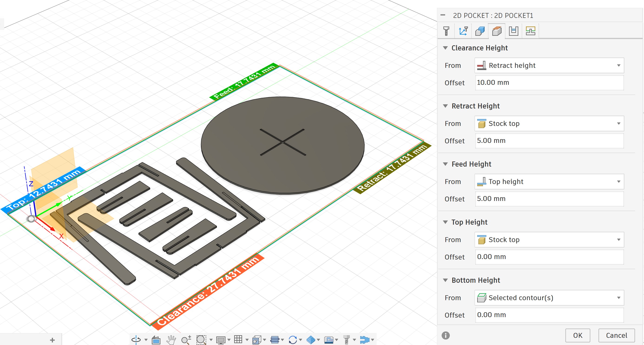Activate the Zoom magnifier tool
644x345 pixels.
(x=186, y=340)
